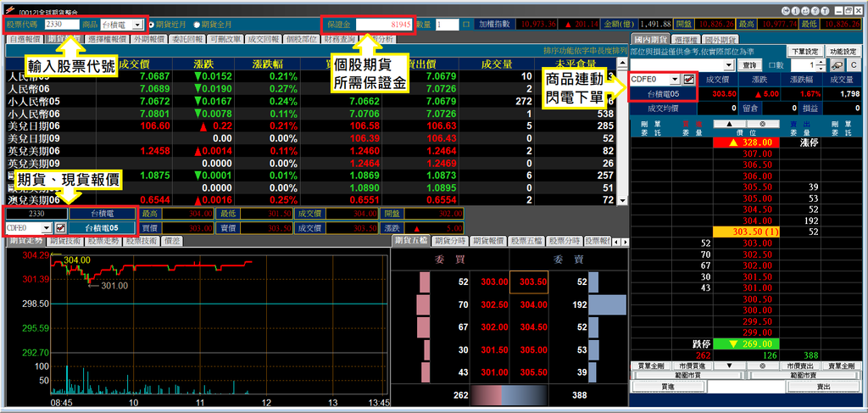Screen dimensions: 868x413
Task: Click the logout arrow icon in title bar
Action: (787, 10)
